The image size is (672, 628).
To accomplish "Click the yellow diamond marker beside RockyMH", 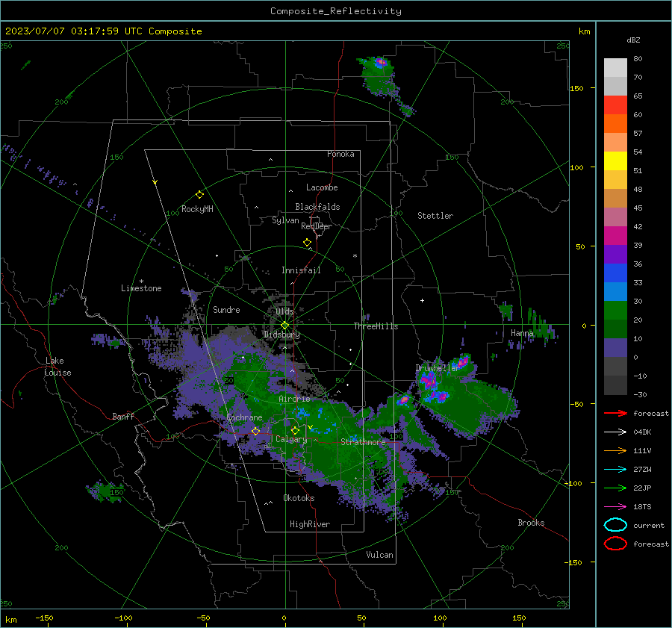I will click(x=199, y=195).
